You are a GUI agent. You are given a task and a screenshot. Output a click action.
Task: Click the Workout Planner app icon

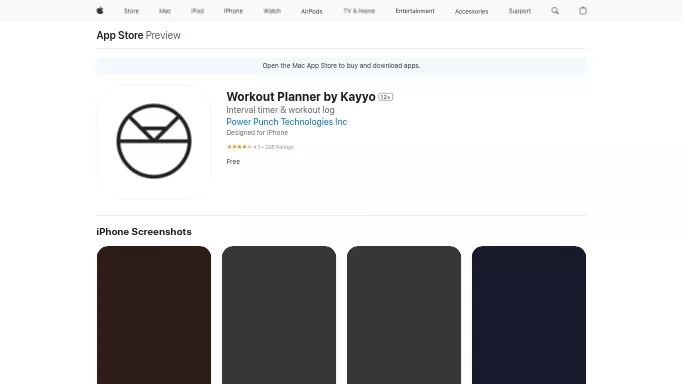(x=154, y=141)
